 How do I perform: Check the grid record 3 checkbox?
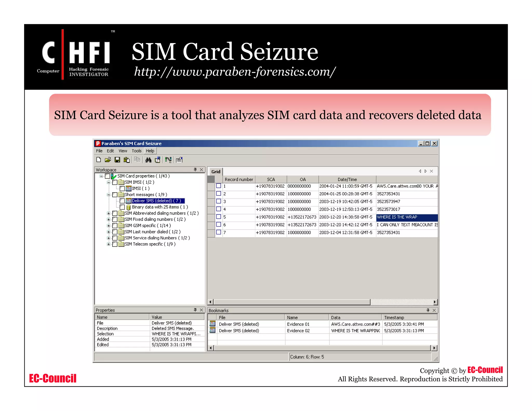pos(219,201)
